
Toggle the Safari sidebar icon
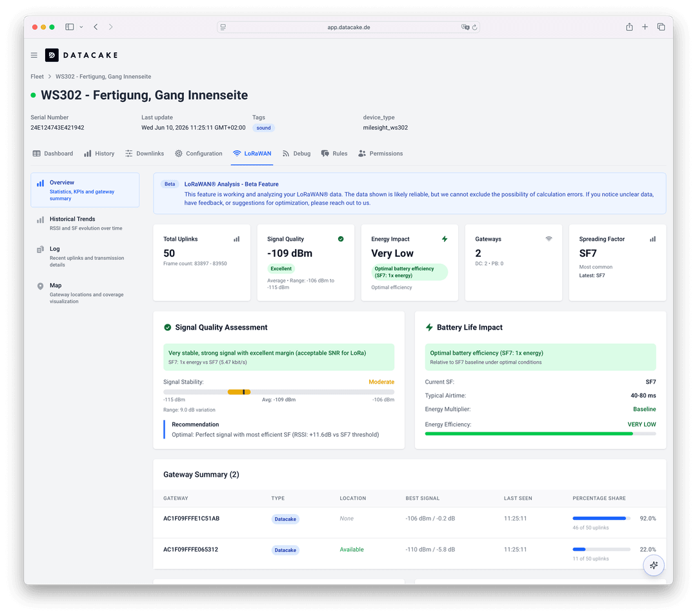[x=69, y=26]
